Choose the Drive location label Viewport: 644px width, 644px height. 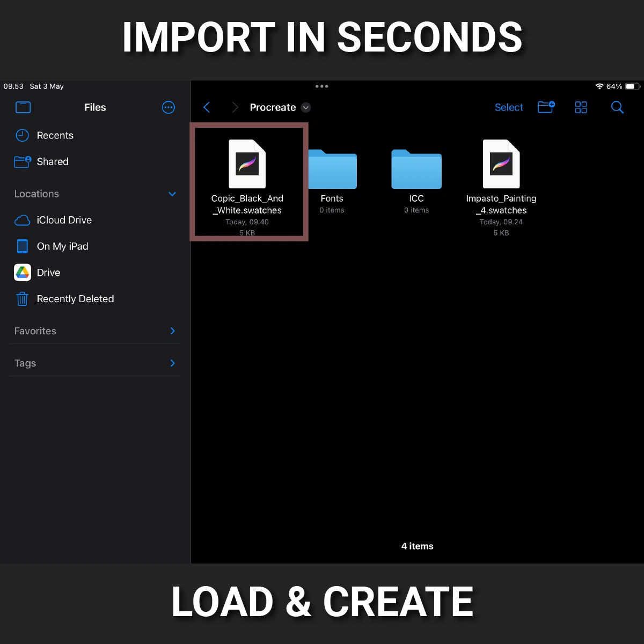pyautogui.click(x=48, y=273)
